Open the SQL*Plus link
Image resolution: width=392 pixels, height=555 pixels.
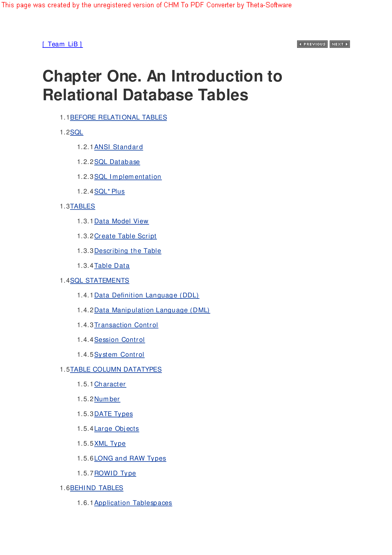[x=109, y=191]
